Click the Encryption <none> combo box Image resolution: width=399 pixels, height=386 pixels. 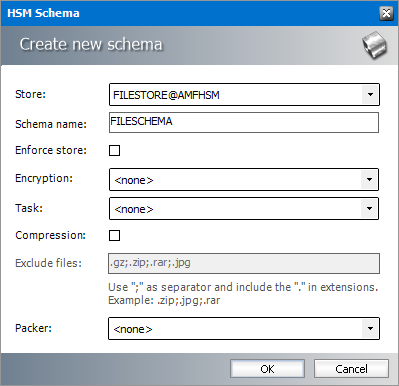(244, 180)
